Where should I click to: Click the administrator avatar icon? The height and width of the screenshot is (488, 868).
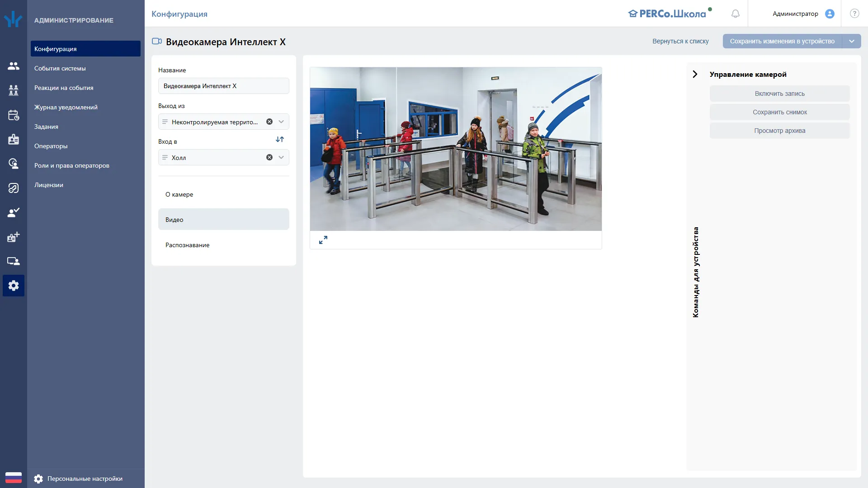tap(830, 14)
